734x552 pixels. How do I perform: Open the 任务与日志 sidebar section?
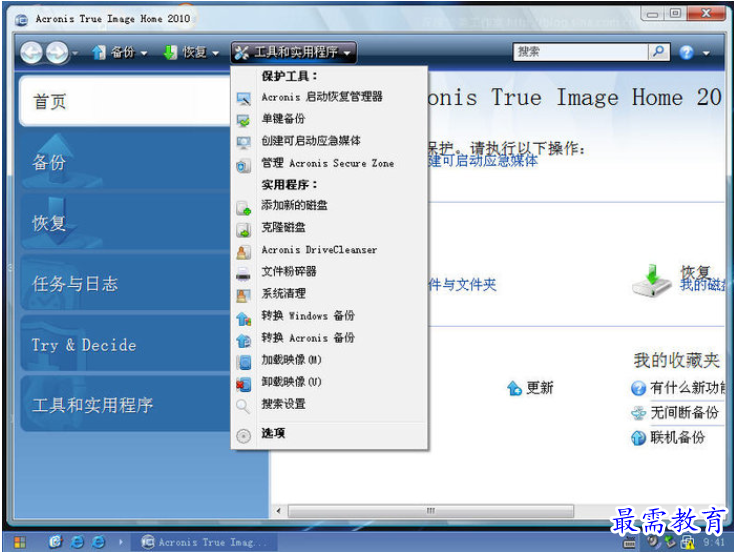click(x=125, y=283)
